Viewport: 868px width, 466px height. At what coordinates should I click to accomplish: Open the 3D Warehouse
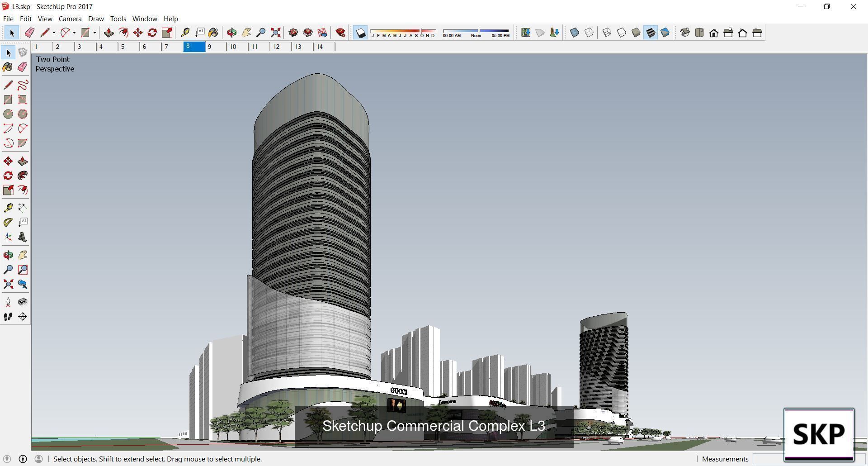click(x=293, y=33)
